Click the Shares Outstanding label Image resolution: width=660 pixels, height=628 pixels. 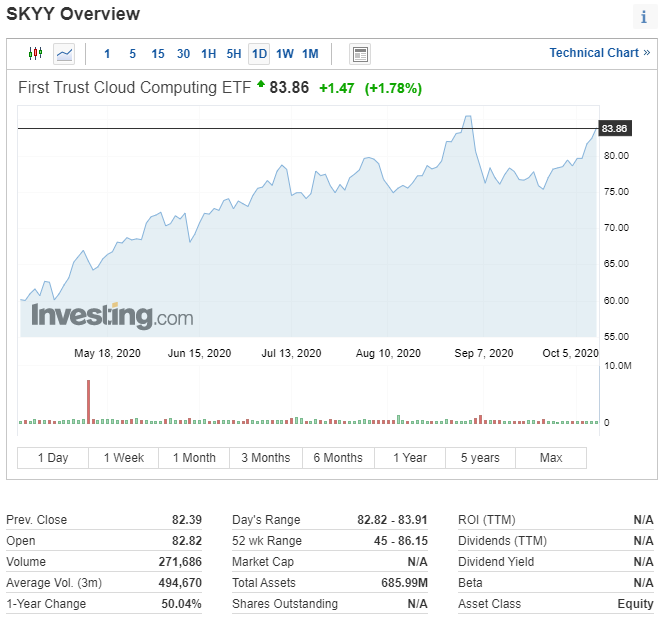tap(285, 604)
